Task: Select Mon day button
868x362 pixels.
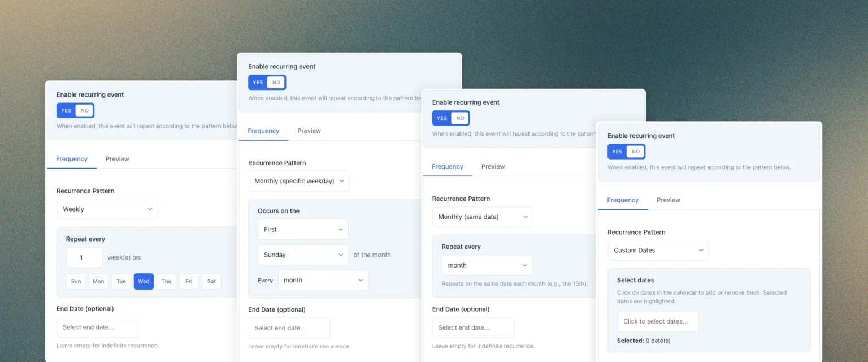Action: coord(98,282)
